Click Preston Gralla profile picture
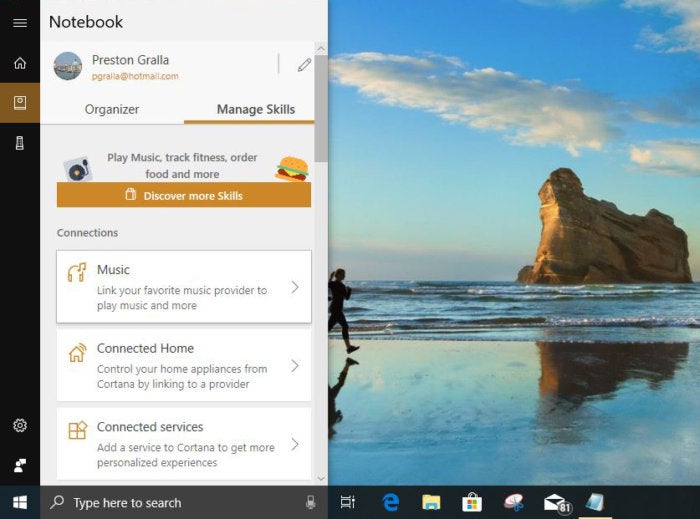This screenshot has height=519, width=700. click(67, 66)
